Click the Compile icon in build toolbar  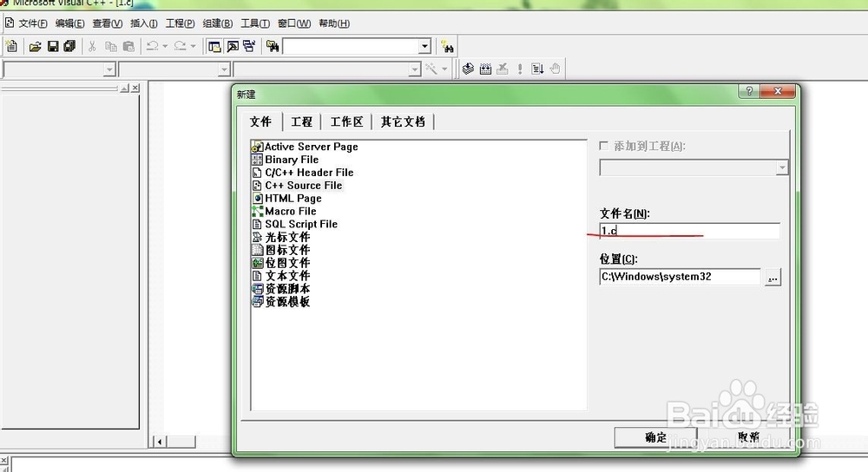469,69
